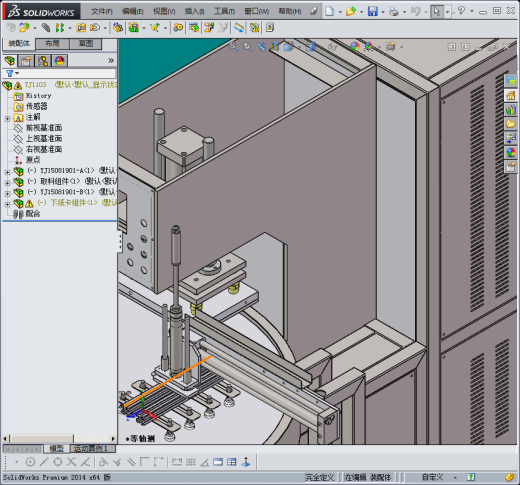Expand the 注解 annotations folder

click(x=7, y=118)
